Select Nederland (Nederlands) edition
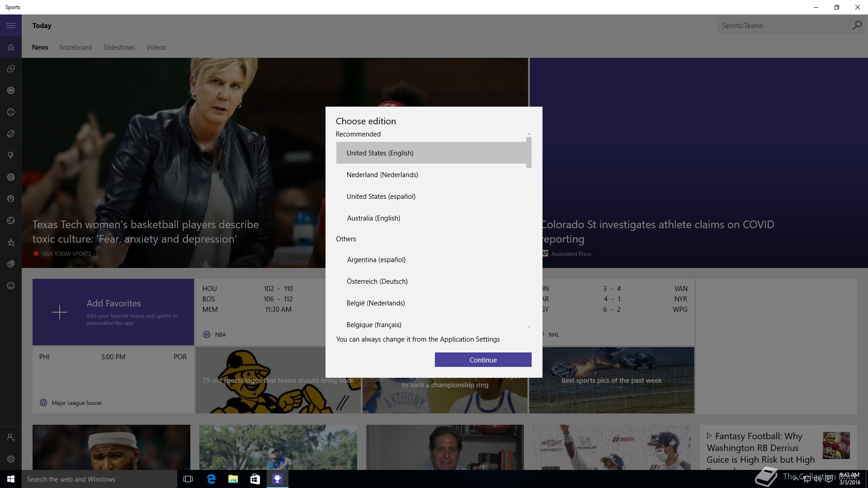 (431, 175)
